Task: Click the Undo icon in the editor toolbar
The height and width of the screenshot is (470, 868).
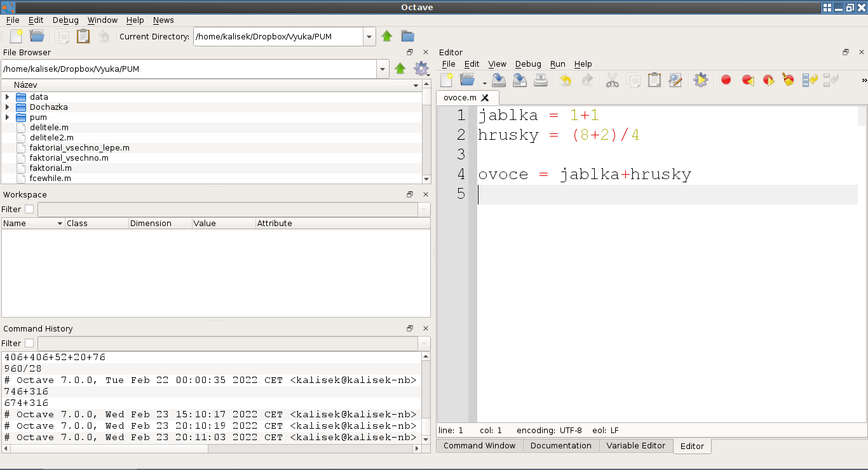Action: tap(566, 80)
